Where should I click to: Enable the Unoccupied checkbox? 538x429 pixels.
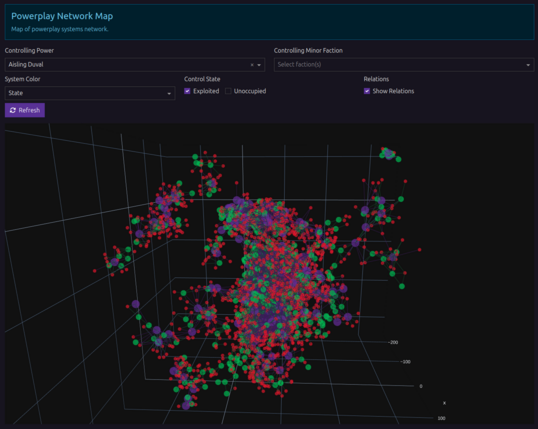tap(228, 91)
